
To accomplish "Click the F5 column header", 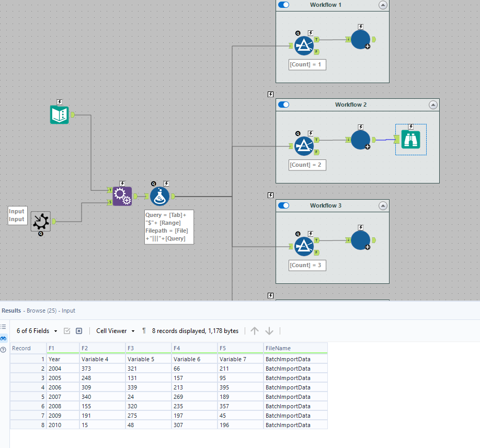I will pyautogui.click(x=241, y=348).
